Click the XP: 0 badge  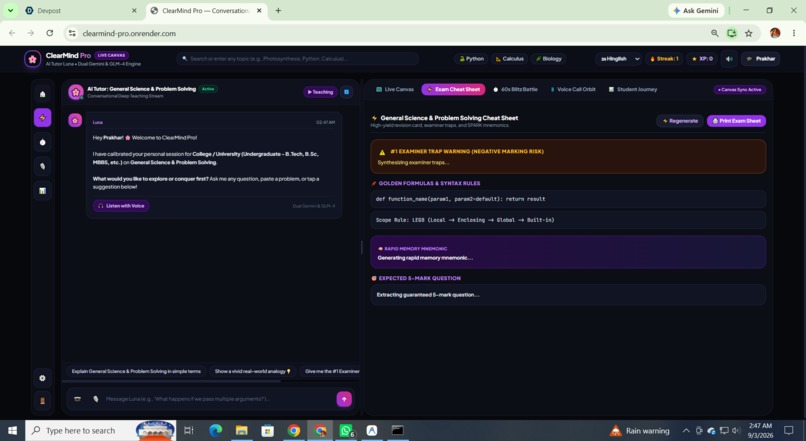702,59
